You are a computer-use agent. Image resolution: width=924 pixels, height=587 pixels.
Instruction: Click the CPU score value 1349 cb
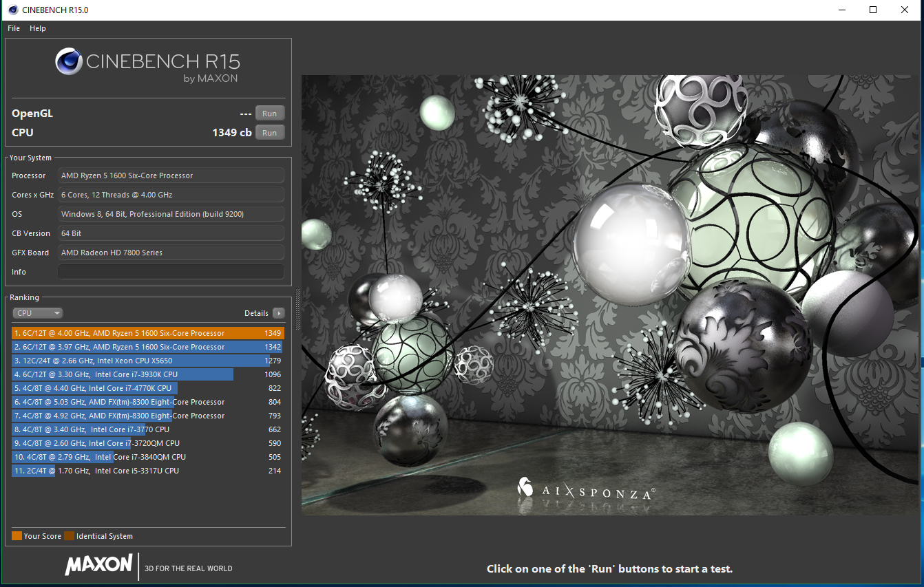point(232,133)
